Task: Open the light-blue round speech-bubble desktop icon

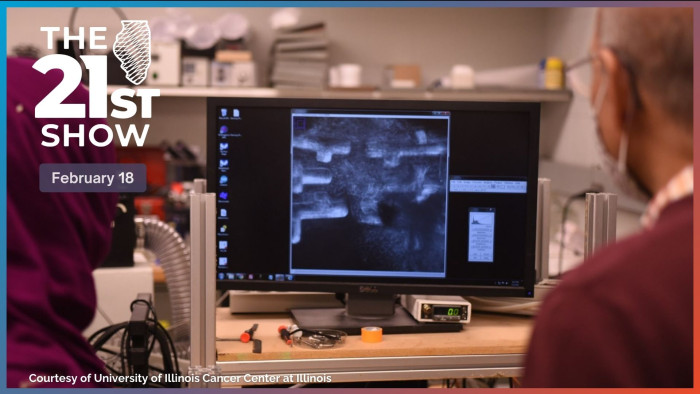Action: [224, 180]
